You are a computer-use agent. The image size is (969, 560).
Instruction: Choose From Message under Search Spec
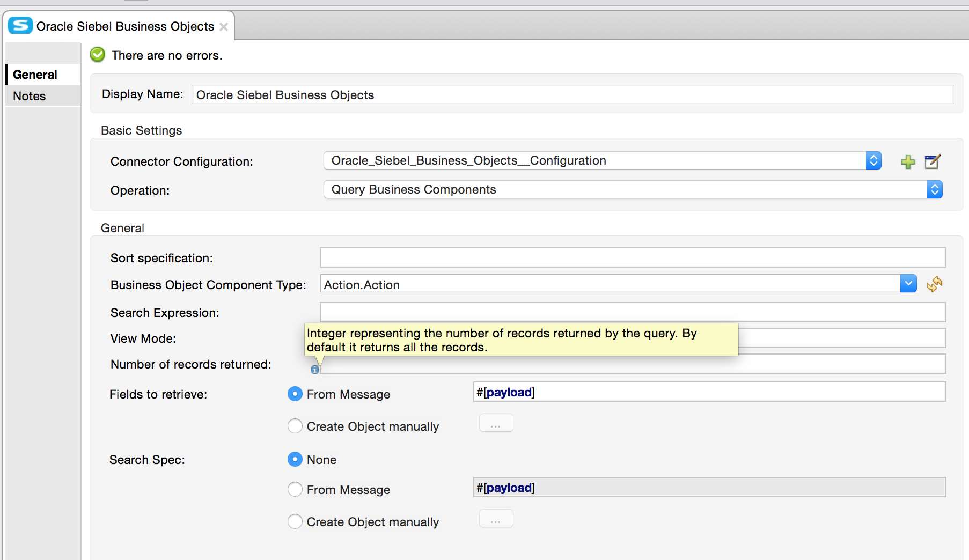[295, 489]
